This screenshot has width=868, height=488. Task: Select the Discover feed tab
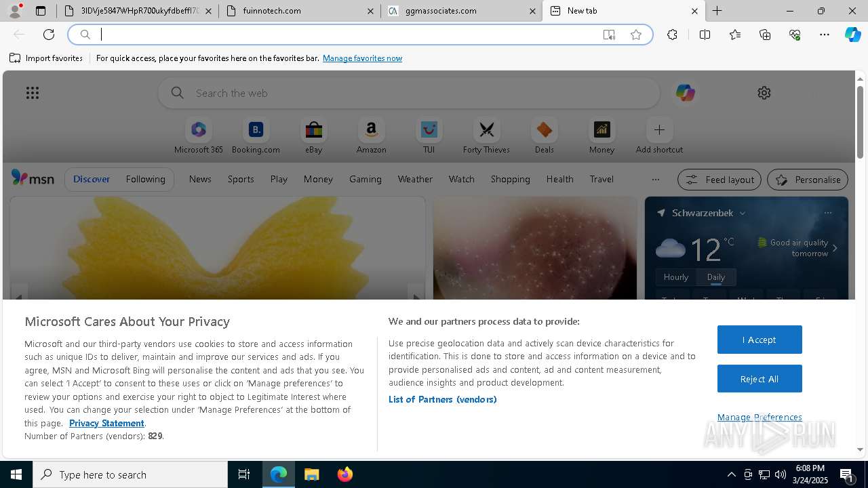[x=92, y=179]
